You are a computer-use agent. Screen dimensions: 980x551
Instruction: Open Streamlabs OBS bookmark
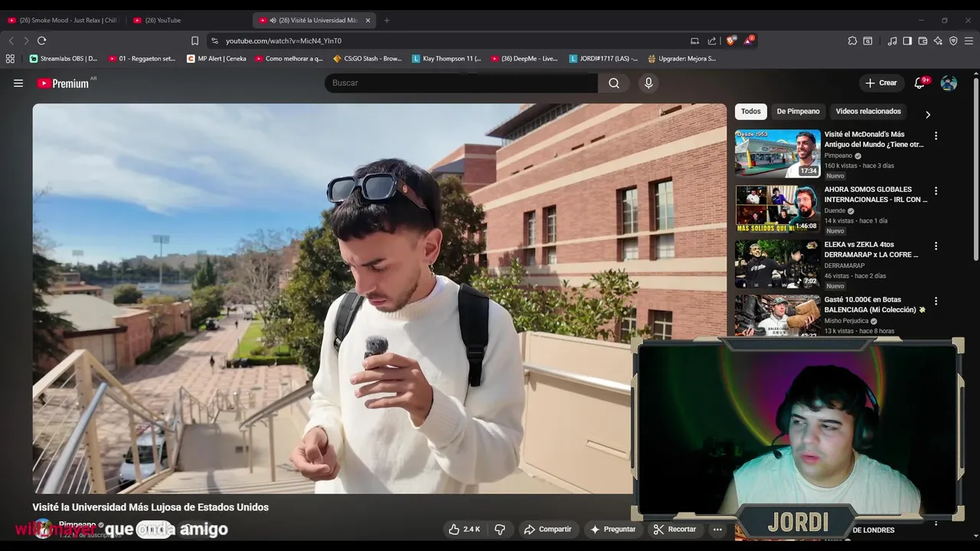click(63, 58)
